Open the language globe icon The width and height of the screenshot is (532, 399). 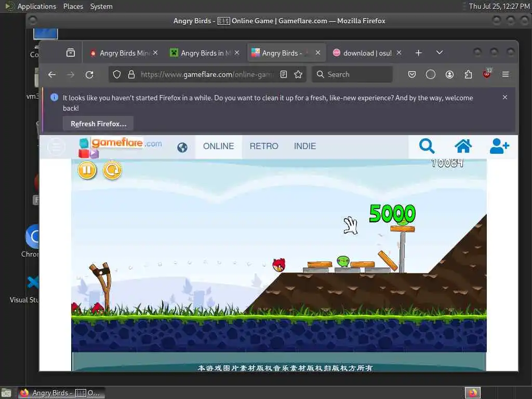[182, 147]
